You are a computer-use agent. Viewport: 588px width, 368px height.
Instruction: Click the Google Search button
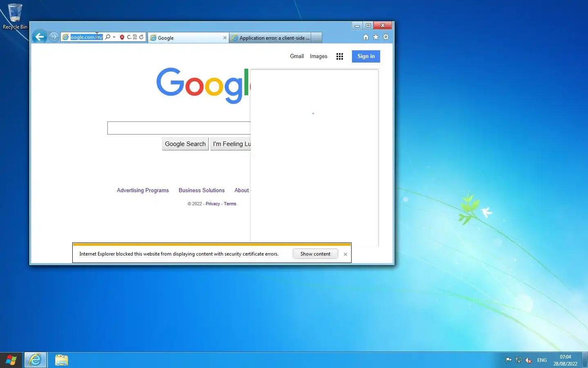(185, 144)
